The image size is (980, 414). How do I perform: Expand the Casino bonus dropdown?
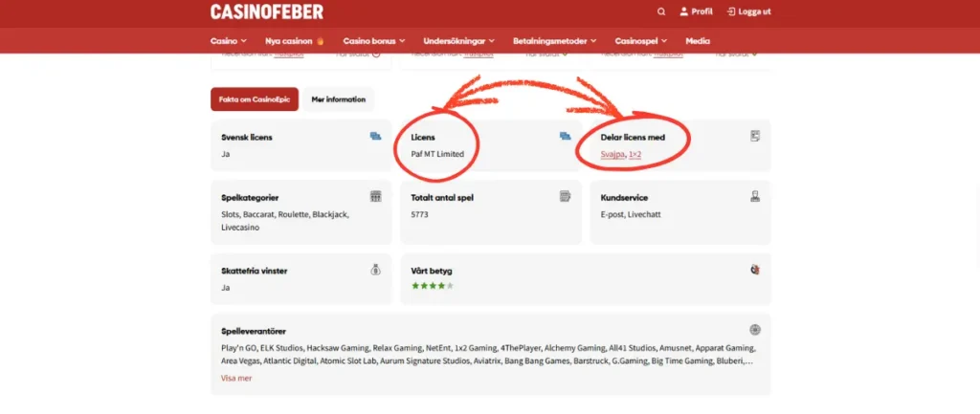pyautogui.click(x=374, y=41)
